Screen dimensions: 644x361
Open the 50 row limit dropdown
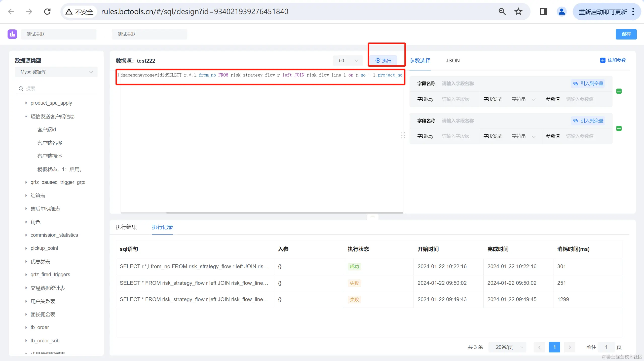tap(348, 61)
